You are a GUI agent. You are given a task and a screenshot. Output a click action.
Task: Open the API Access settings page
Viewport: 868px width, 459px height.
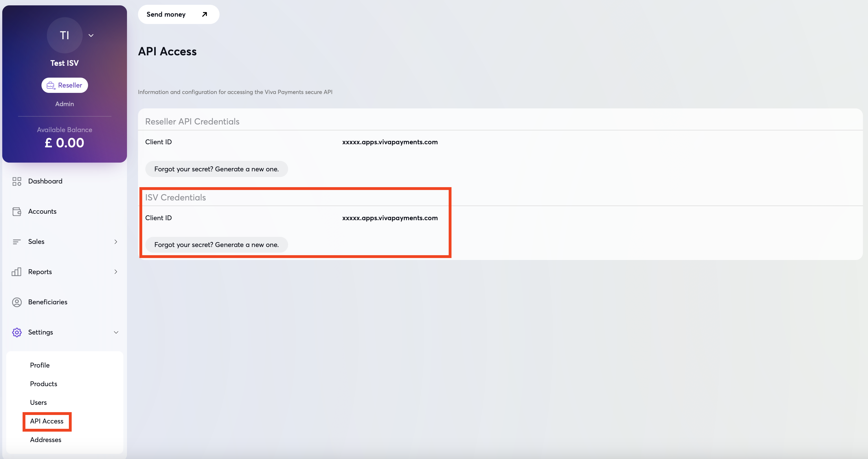tap(47, 421)
